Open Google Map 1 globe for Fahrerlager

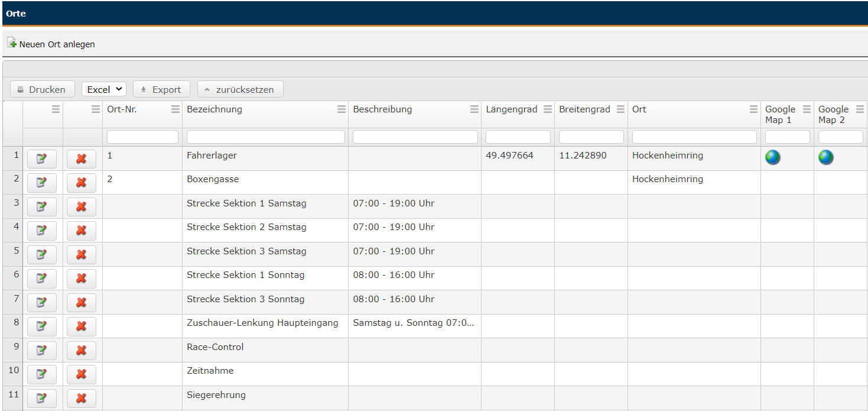[772, 157]
